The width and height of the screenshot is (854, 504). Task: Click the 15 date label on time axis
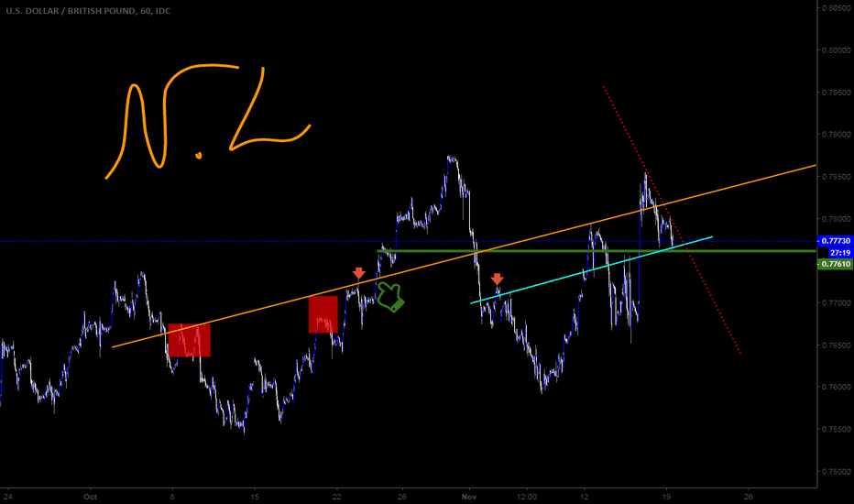255,497
